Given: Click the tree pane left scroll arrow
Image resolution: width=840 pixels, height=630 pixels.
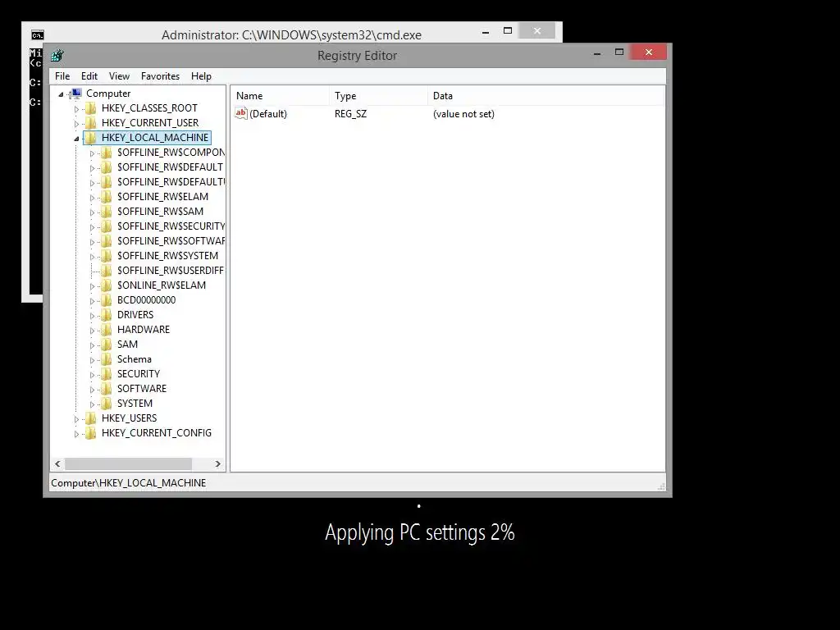Looking at the screenshot, I should (x=58, y=464).
